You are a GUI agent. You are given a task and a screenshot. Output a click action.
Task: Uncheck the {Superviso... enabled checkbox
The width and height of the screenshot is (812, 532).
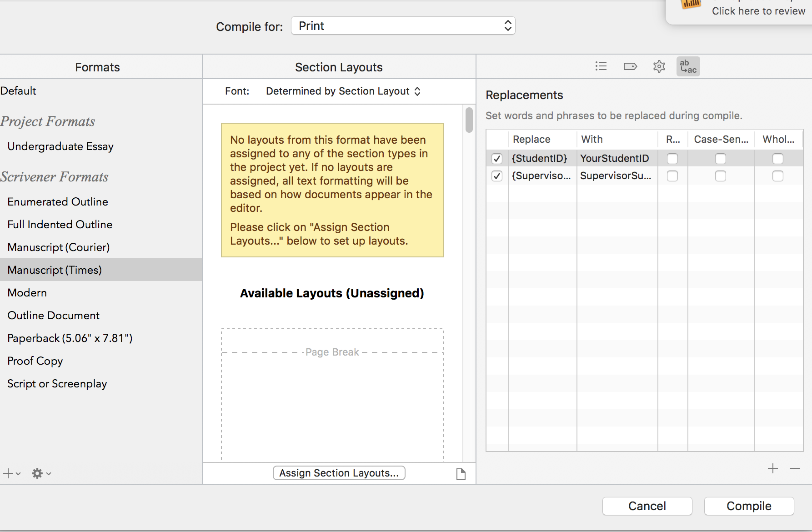click(x=497, y=176)
